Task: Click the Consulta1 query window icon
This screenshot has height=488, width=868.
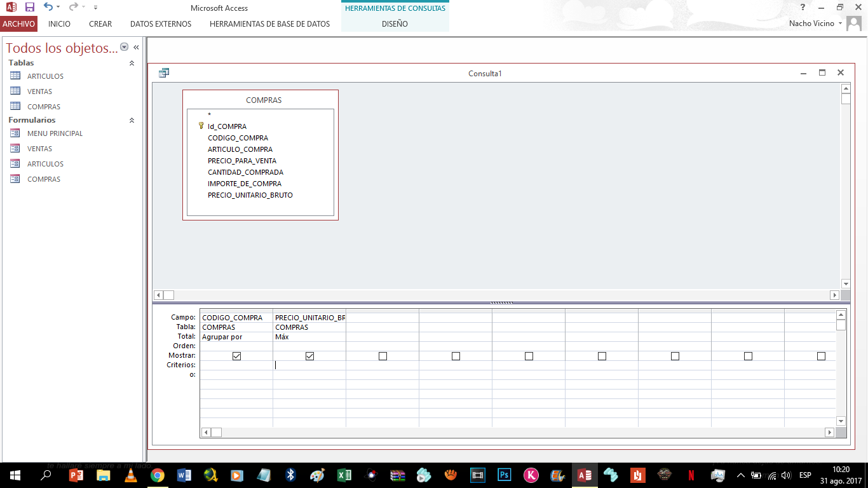Action: (164, 73)
